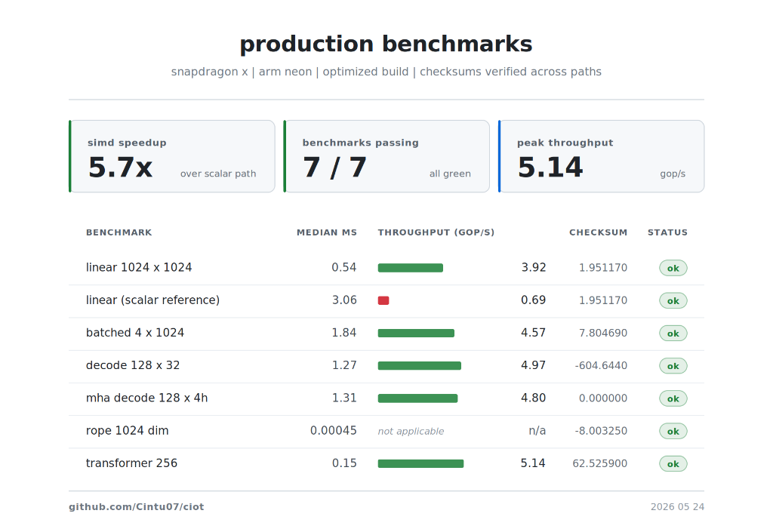Click the ok badge for transformer 256

tap(673, 463)
